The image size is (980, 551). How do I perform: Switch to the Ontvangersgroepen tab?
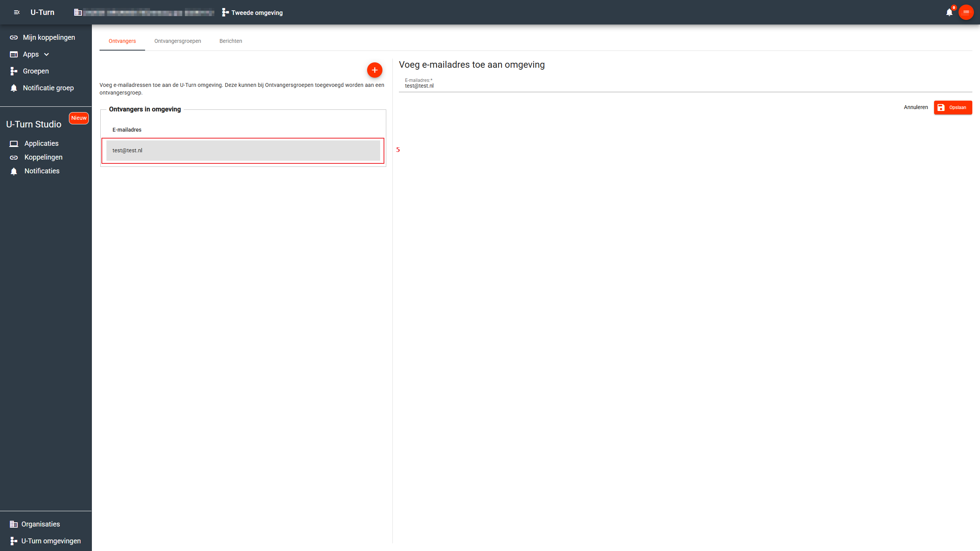pyautogui.click(x=178, y=41)
